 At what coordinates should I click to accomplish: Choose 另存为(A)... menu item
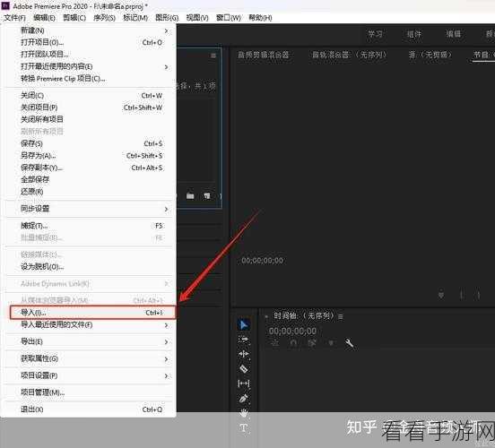[90, 156]
